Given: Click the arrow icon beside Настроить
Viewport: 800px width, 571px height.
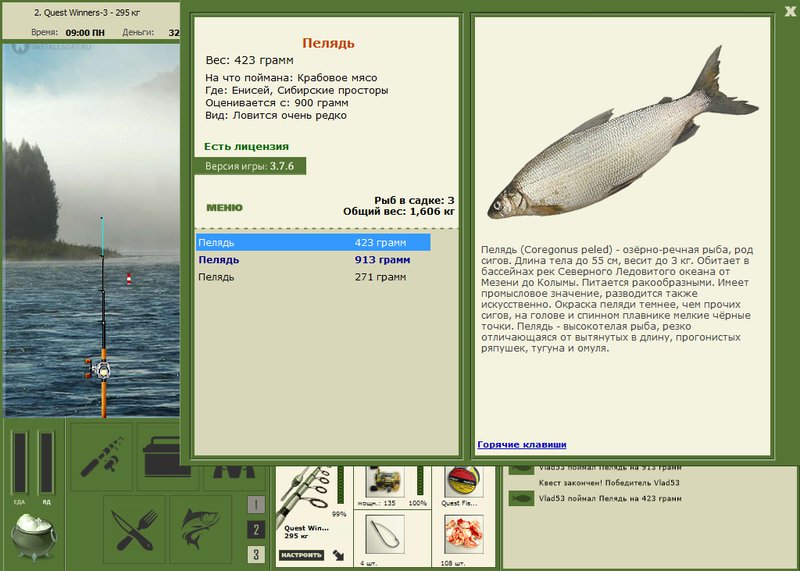Looking at the screenshot, I should [x=338, y=555].
